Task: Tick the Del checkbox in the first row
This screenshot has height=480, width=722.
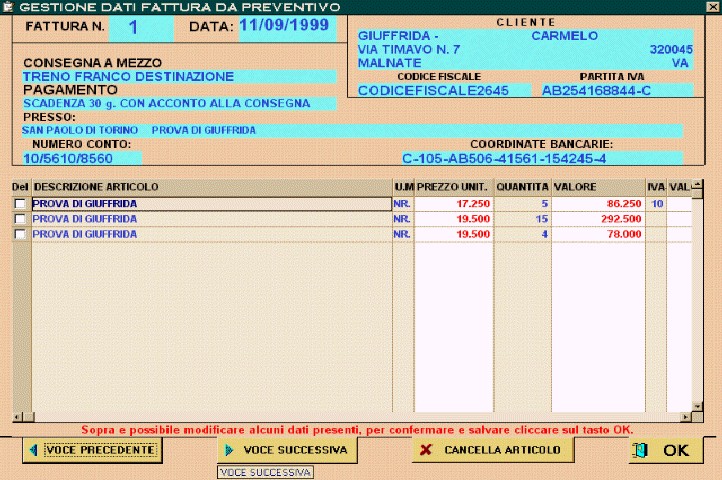Action: (20, 204)
